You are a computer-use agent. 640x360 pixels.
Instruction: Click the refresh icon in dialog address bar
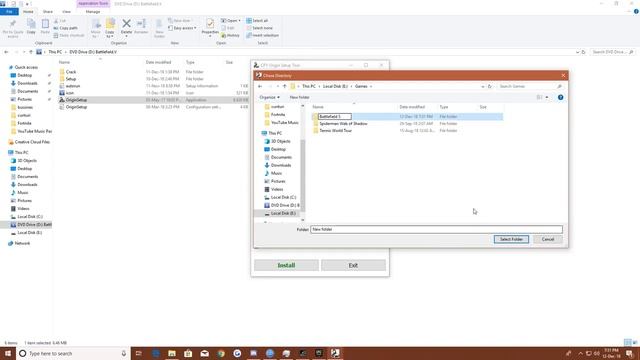(490, 87)
